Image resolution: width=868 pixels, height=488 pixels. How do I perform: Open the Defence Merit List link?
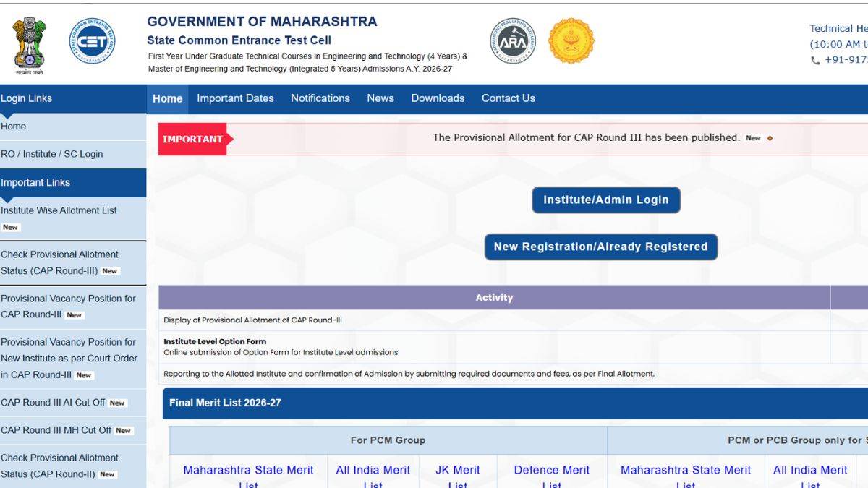(552, 476)
